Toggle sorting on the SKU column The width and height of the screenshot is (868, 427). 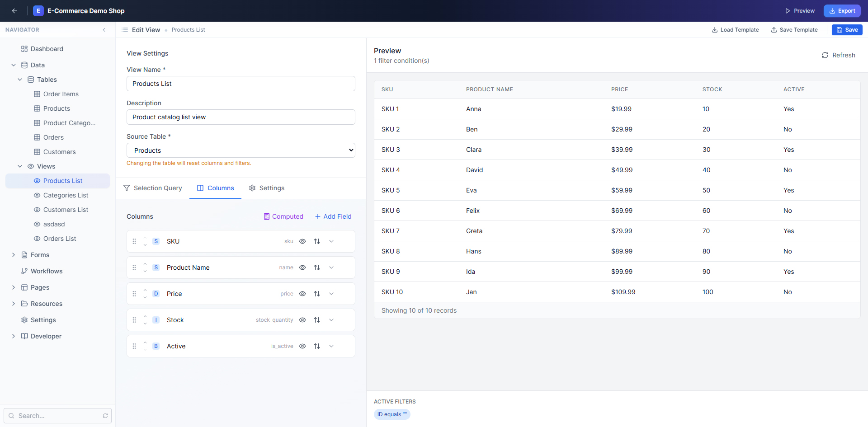coord(317,241)
